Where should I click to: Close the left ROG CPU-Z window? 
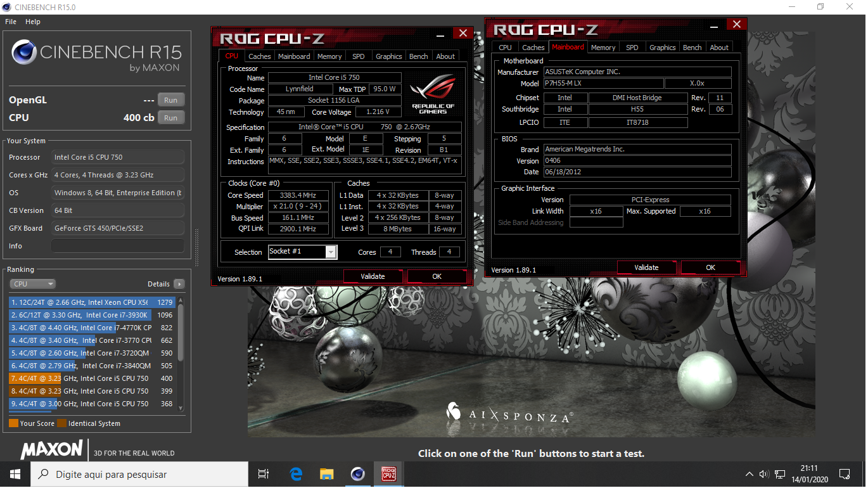pos(463,34)
